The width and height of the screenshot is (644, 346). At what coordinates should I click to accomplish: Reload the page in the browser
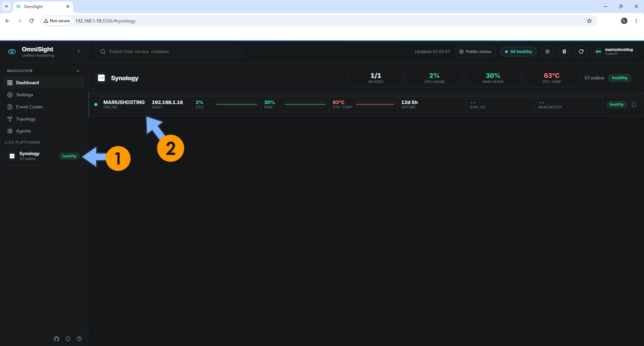point(32,21)
